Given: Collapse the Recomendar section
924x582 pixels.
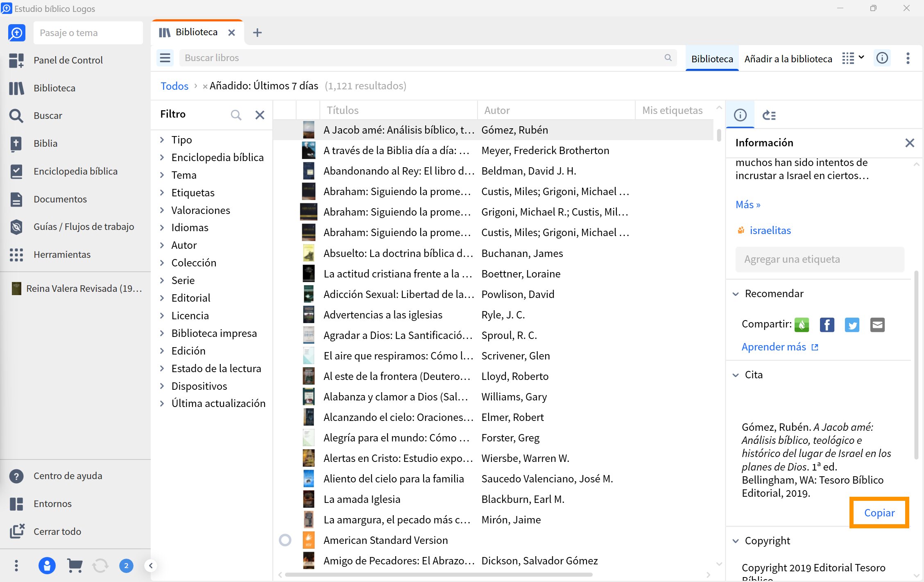Looking at the screenshot, I should point(736,294).
